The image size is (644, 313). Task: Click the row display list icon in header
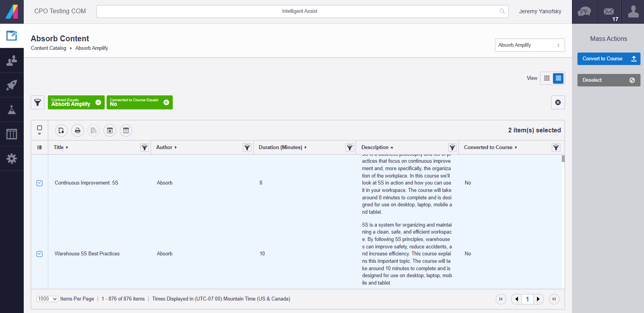(x=39, y=148)
